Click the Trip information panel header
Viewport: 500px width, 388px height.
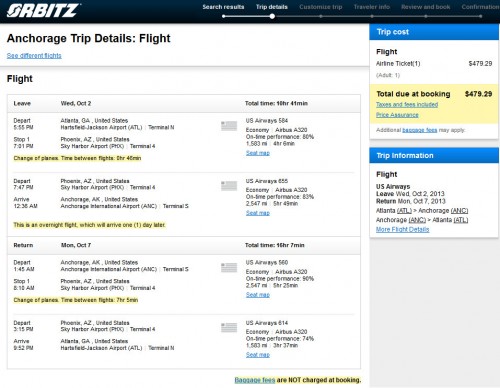tap(434, 156)
